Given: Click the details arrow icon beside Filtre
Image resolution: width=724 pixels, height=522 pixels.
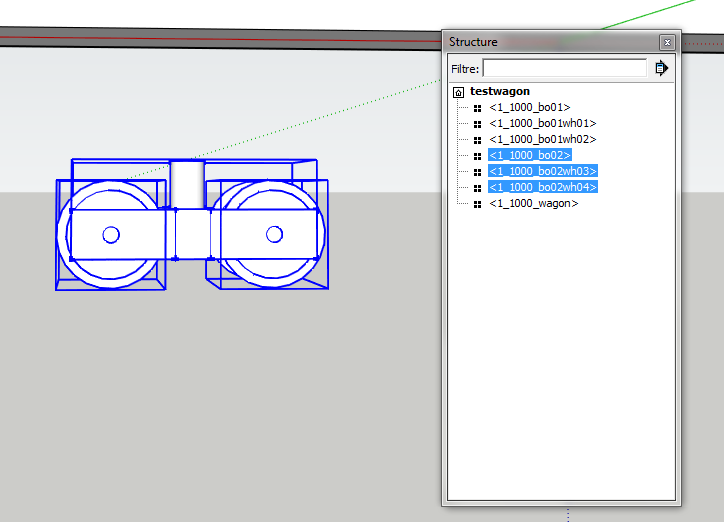Looking at the screenshot, I should (x=661, y=68).
